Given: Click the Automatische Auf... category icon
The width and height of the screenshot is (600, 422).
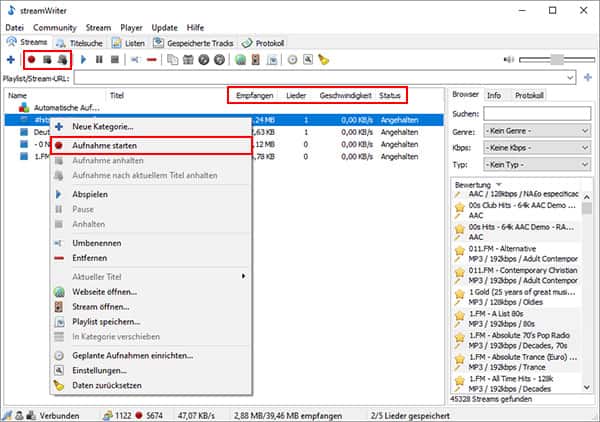Looking at the screenshot, I should coord(24,108).
